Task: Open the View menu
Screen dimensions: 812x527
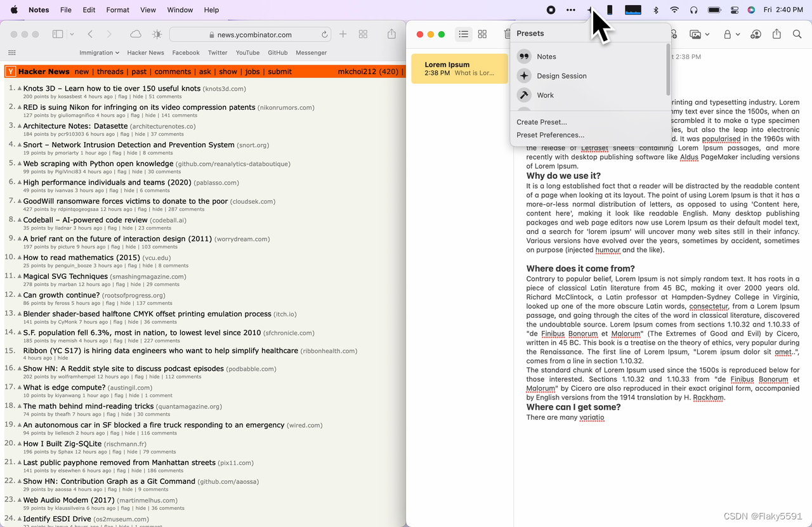Action: click(x=148, y=10)
